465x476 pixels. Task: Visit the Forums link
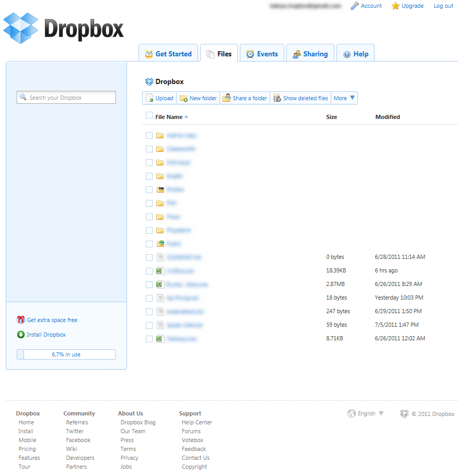(191, 431)
